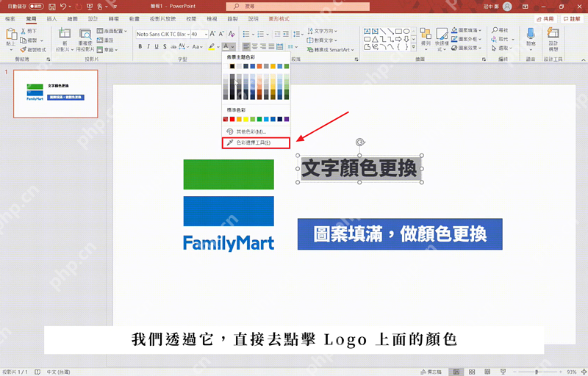588x376 pixels.
Task: Click the Comments (註解) button
Action: pos(572,18)
